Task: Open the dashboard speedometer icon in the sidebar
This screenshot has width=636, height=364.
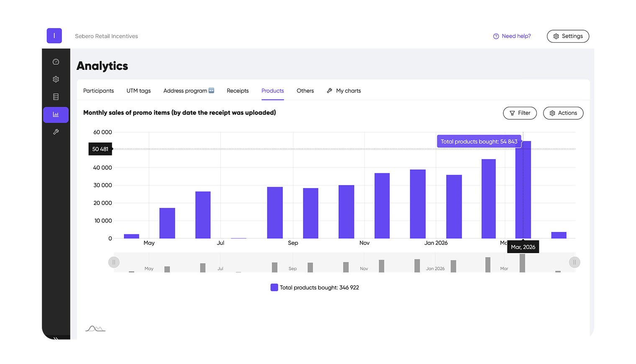Action: click(x=56, y=62)
